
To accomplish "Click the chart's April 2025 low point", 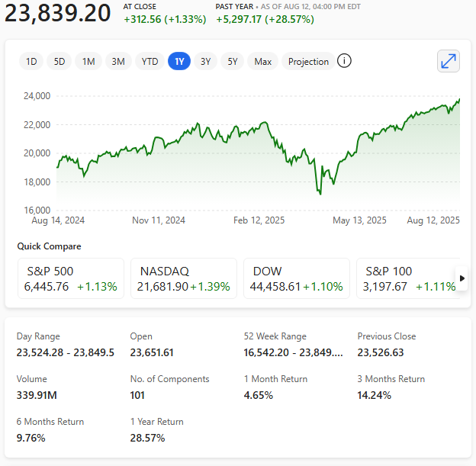I will pos(320,194).
